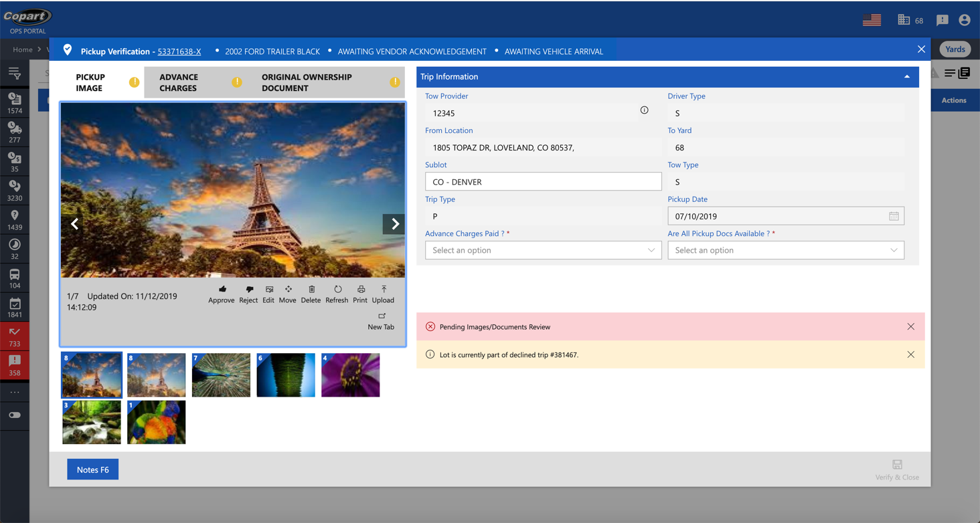Image resolution: width=980 pixels, height=523 pixels.
Task: Click the yard 68 building icon
Action: pyautogui.click(x=904, y=20)
